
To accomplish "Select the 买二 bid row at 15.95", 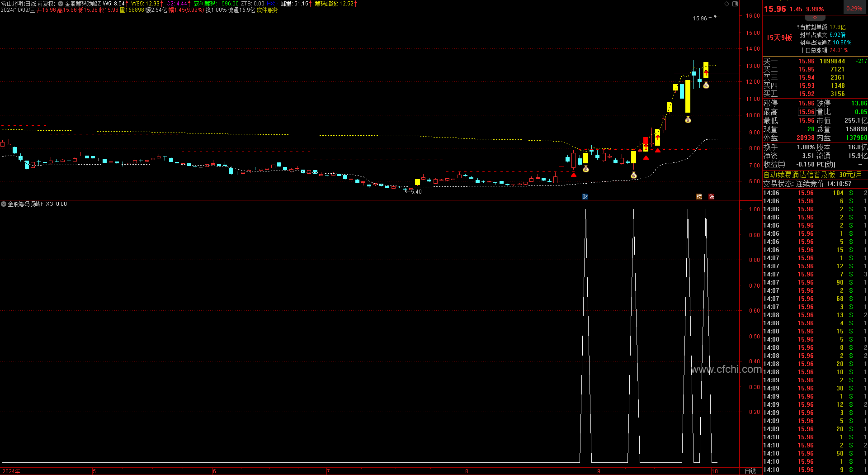I will click(x=815, y=69).
